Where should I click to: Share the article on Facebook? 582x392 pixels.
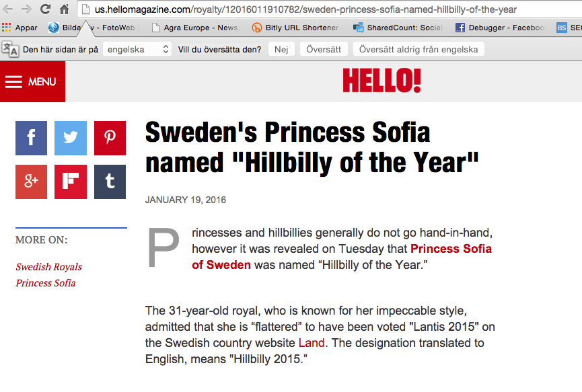click(31, 139)
